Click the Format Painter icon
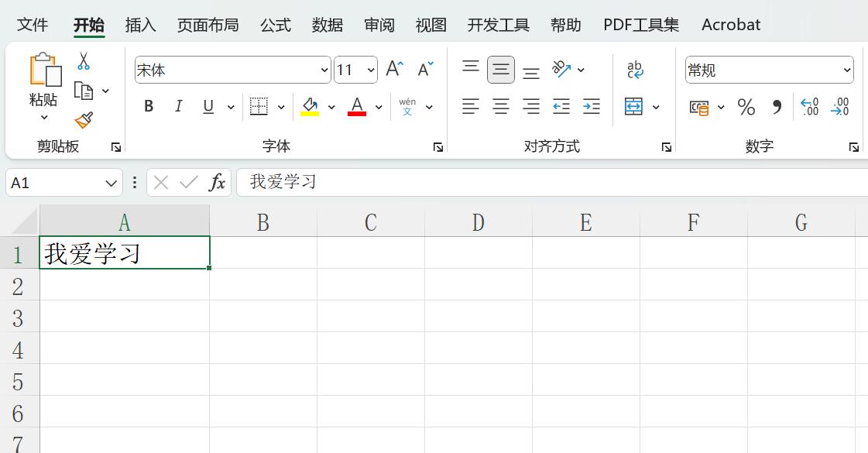This screenshot has width=868, height=453. coord(83,120)
